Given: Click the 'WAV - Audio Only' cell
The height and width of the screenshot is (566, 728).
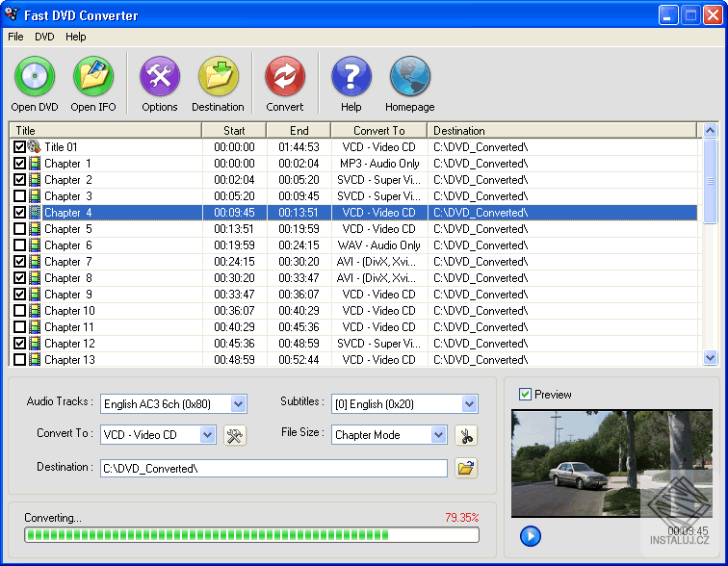Looking at the screenshot, I should [378, 244].
